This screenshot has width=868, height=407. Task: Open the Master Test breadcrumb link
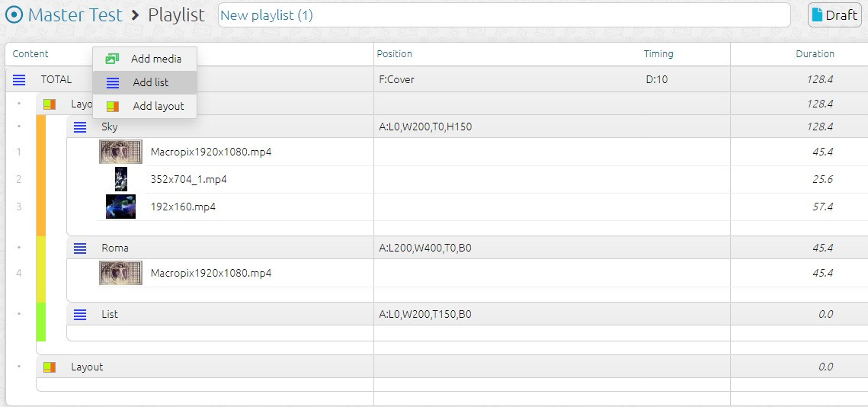(75, 15)
